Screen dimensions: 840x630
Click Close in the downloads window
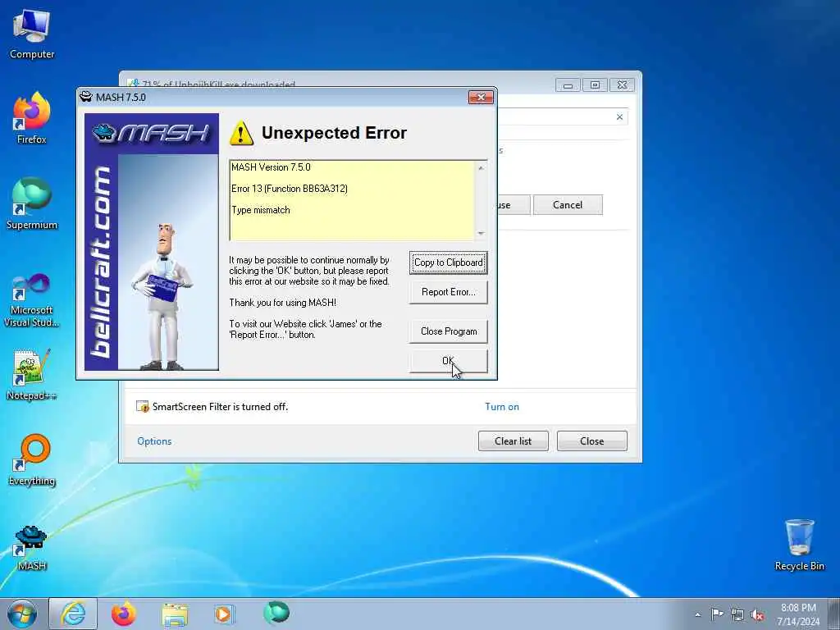(592, 441)
